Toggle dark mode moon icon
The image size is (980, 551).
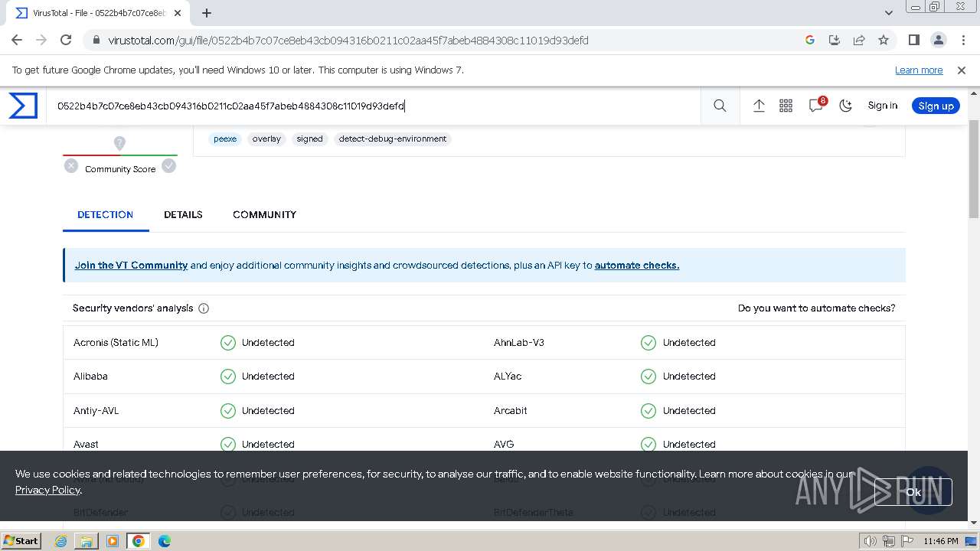pos(845,106)
